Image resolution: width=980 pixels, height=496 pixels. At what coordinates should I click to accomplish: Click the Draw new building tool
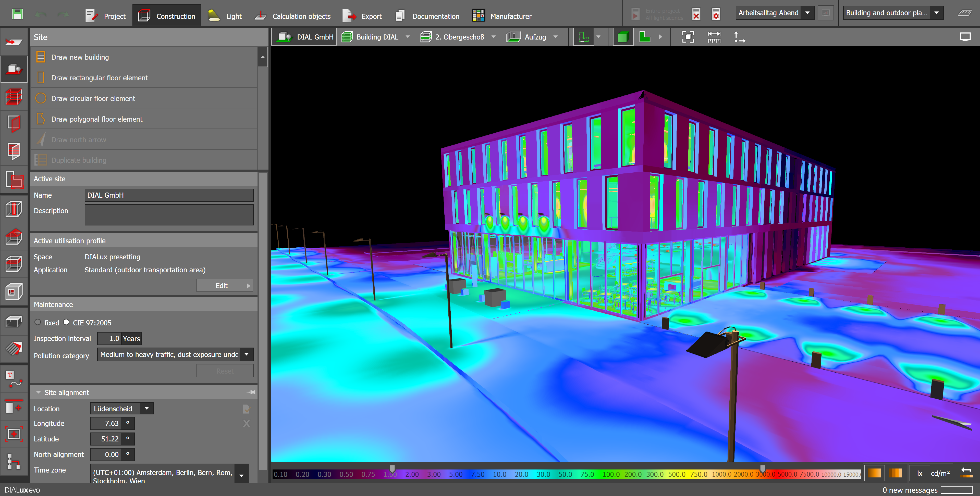[x=80, y=57]
